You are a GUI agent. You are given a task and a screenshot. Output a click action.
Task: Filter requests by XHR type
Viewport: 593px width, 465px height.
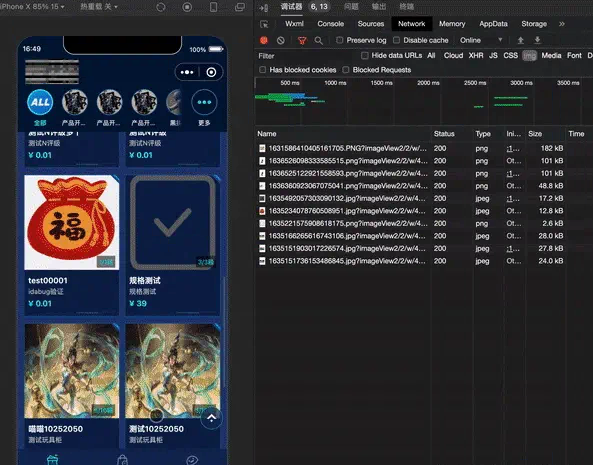[476, 56]
